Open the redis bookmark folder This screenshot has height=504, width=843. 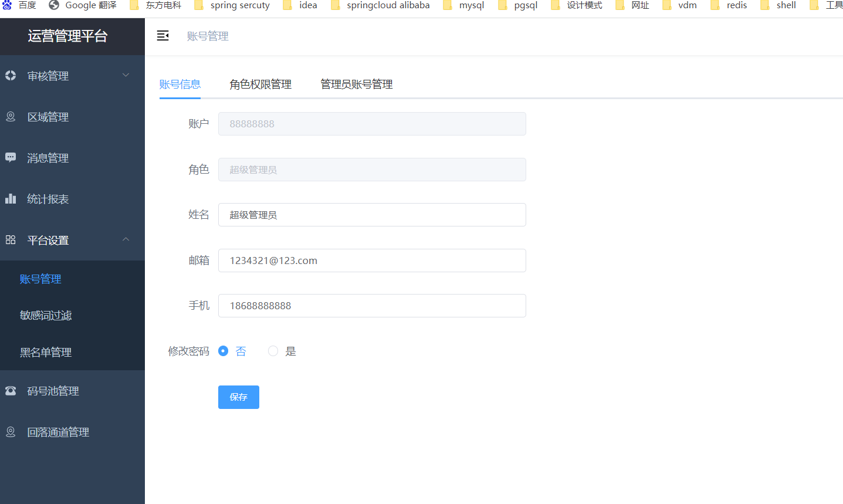729,5
